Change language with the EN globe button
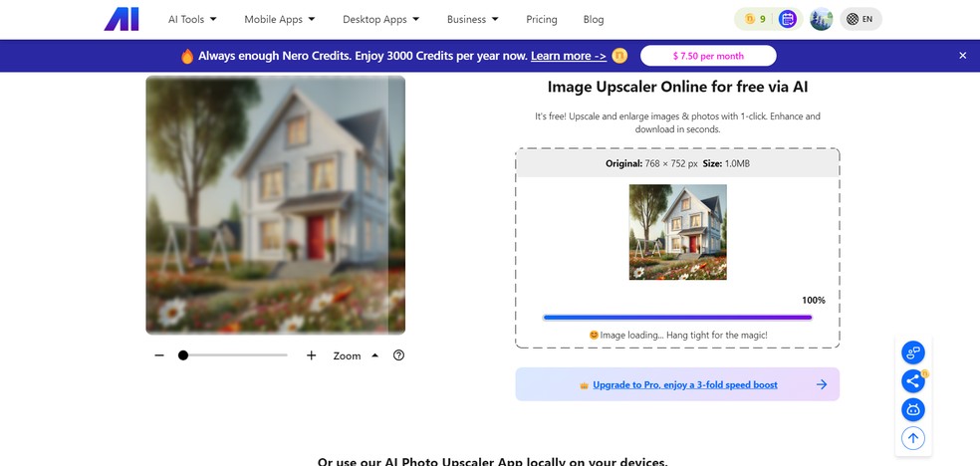The height and width of the screenshot is (466, 980). pyautogui.click(x=860, y=19)
